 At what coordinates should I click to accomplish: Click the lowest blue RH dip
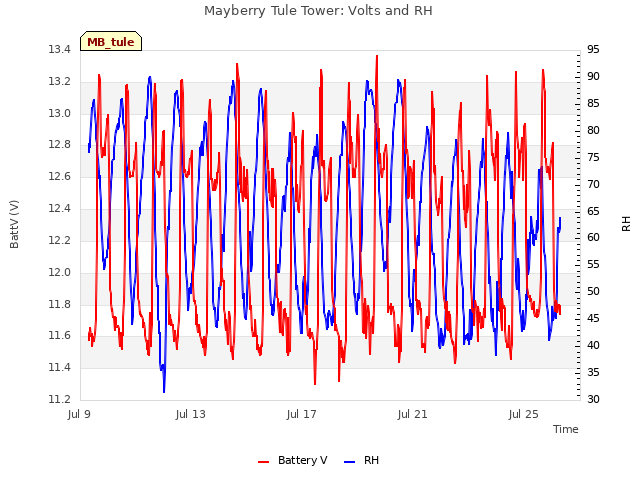pyautogui.click(x=164, y=391)
